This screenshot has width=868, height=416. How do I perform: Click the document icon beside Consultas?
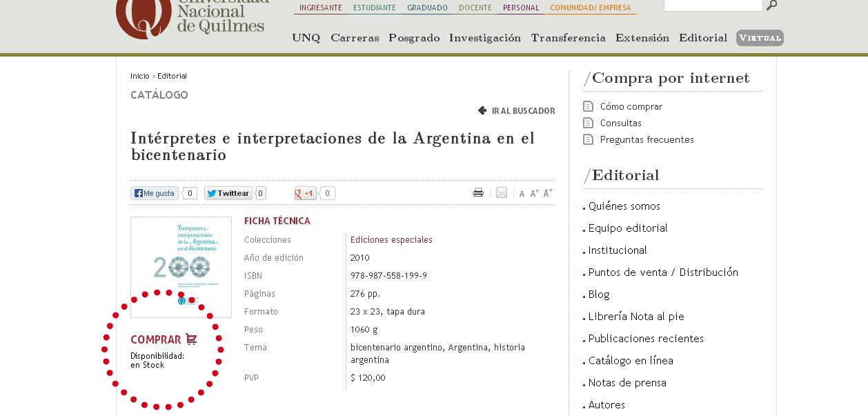pos(588,123)
